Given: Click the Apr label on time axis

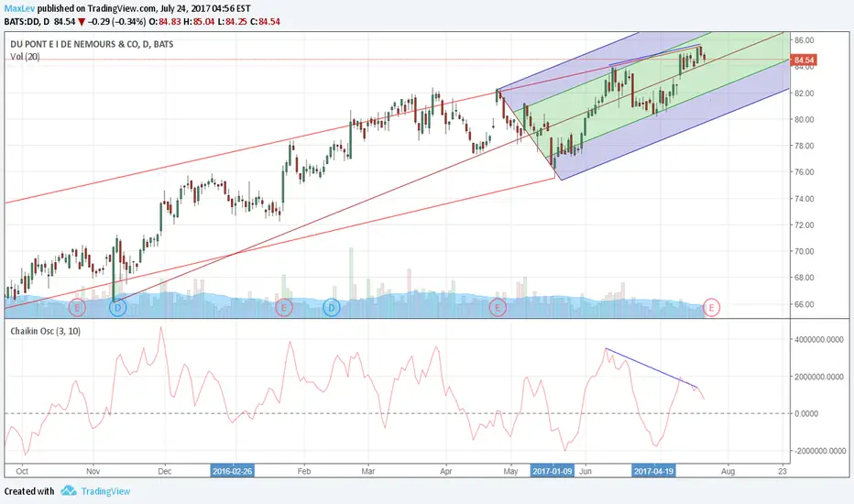Looking at the screenshot, I should pos(446,471).
